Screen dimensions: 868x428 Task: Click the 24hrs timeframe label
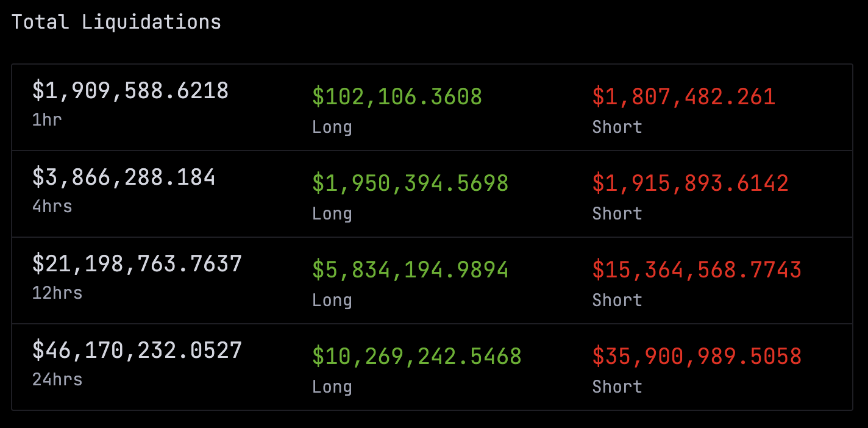[57, 379]
